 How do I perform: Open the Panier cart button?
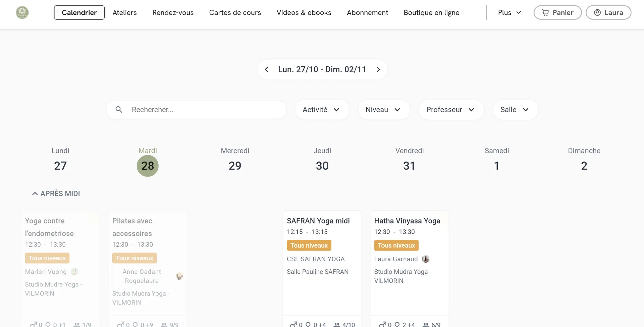[x=557, y=13]
